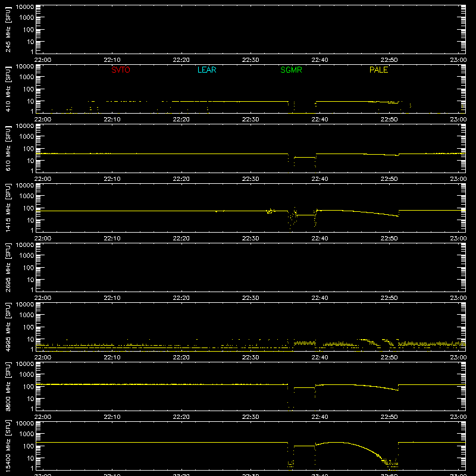
Task: Click 22:50 under the 4995 MHz panel
Action: 389,358
